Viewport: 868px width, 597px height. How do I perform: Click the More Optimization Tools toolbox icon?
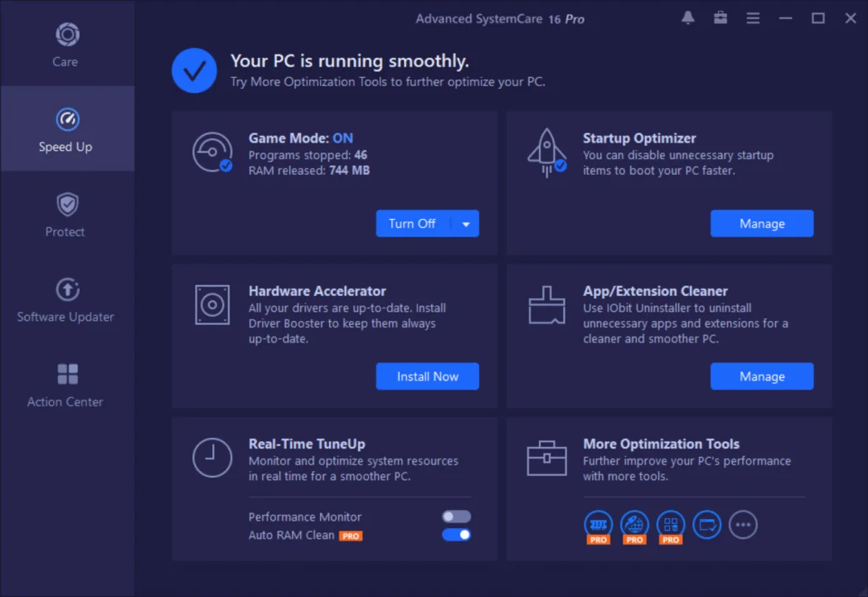click(547, 458)
